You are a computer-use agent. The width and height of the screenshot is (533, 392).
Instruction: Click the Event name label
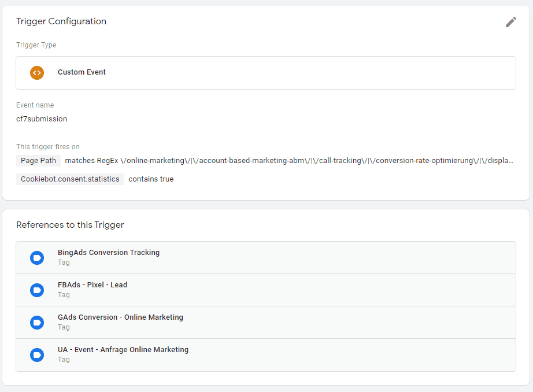pos(35,105)
